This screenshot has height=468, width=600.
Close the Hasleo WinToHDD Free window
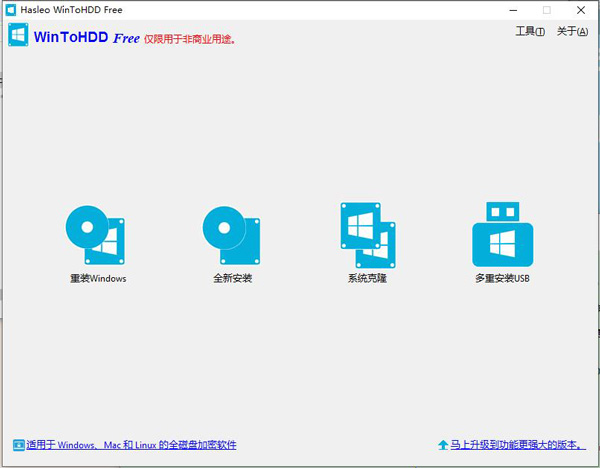pos(580,10)
